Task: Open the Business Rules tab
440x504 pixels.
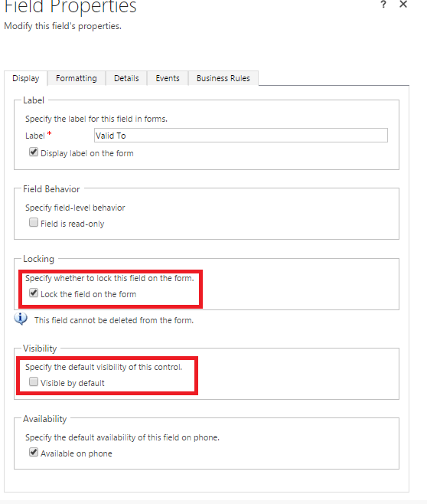Action: 223,78
